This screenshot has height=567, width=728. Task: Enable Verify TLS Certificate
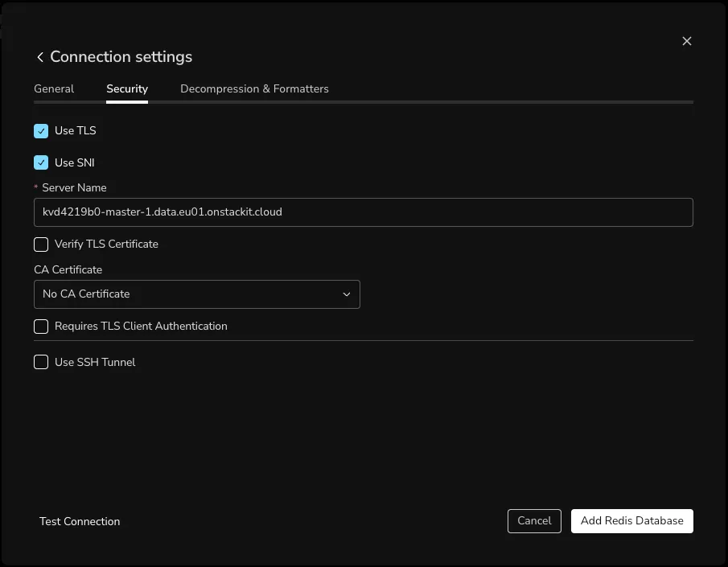(x=41, y=244)
